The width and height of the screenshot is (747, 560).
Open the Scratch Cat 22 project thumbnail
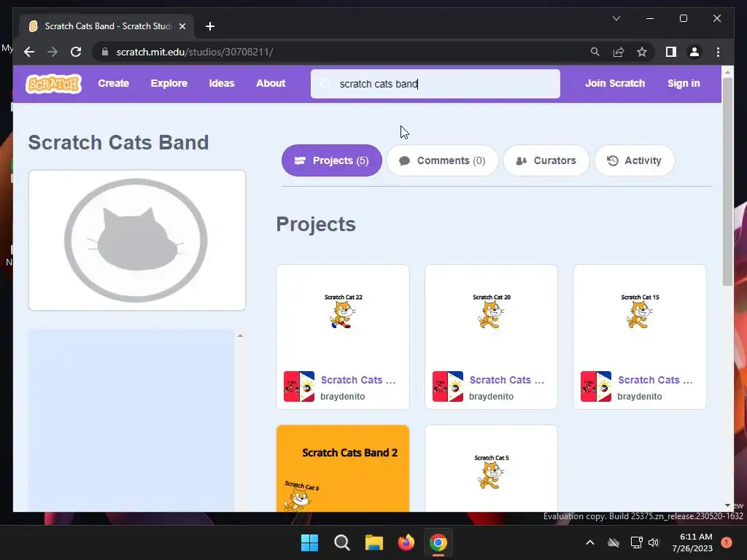[x=343, y=314]
